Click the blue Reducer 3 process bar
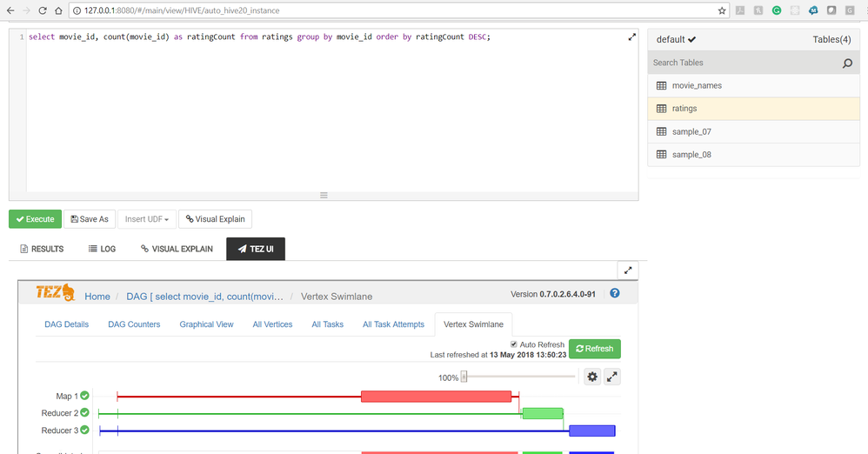 [592, 431]
